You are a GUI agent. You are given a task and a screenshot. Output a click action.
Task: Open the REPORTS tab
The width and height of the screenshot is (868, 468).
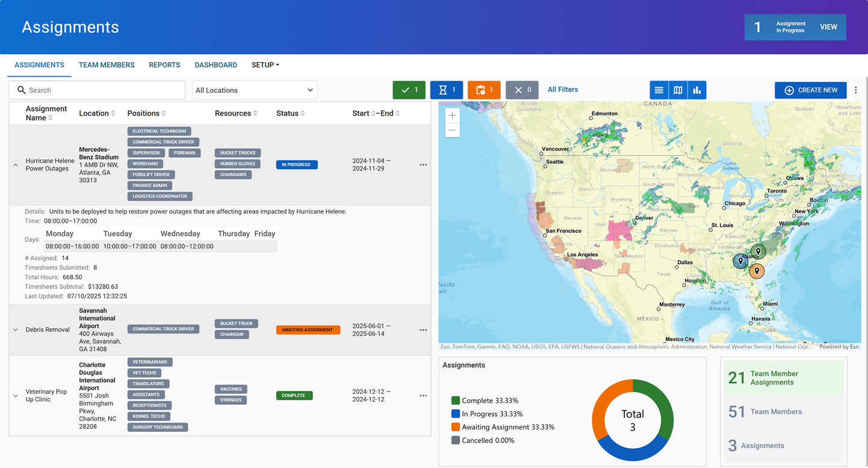[164, 64]
